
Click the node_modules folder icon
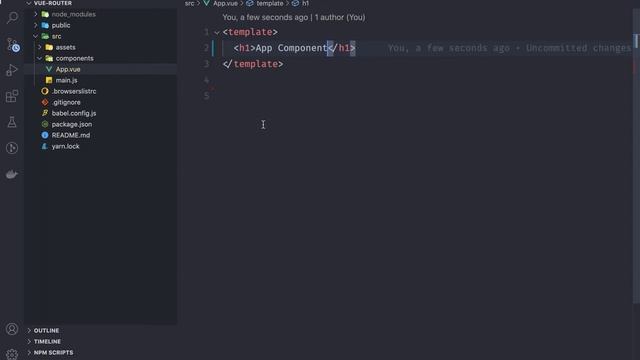pyautogui.click(x=45, y=14)
